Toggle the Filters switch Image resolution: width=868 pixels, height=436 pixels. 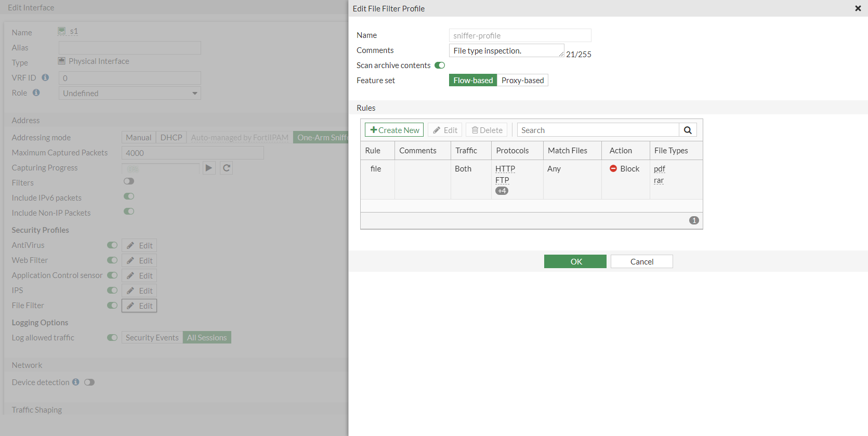point(129,181)
